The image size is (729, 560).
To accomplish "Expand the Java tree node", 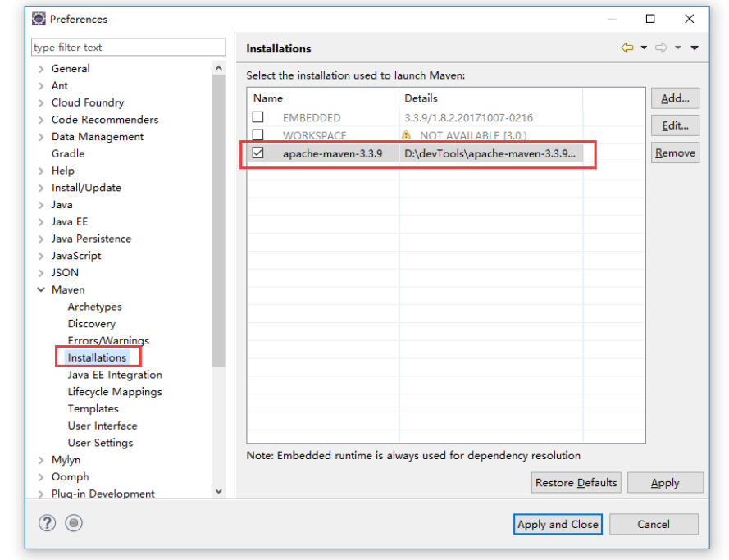I will [x=41, y=205].
